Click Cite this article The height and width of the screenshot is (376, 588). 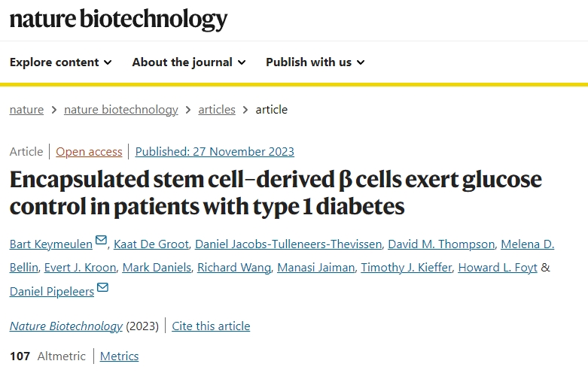[x=211, y=326]
